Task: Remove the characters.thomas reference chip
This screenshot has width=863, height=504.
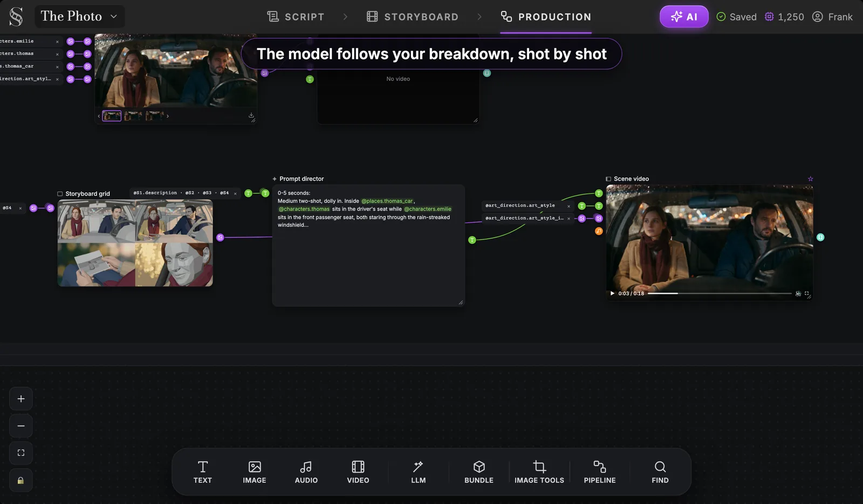Action: click(57, 54)
